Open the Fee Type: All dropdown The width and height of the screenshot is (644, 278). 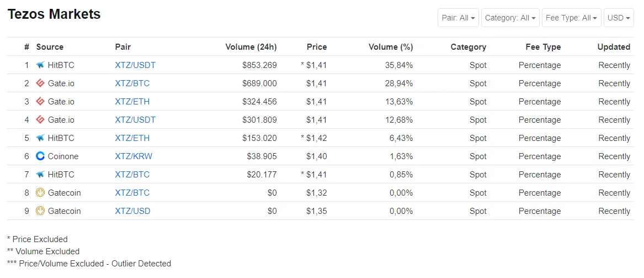(x=572, y=18)
